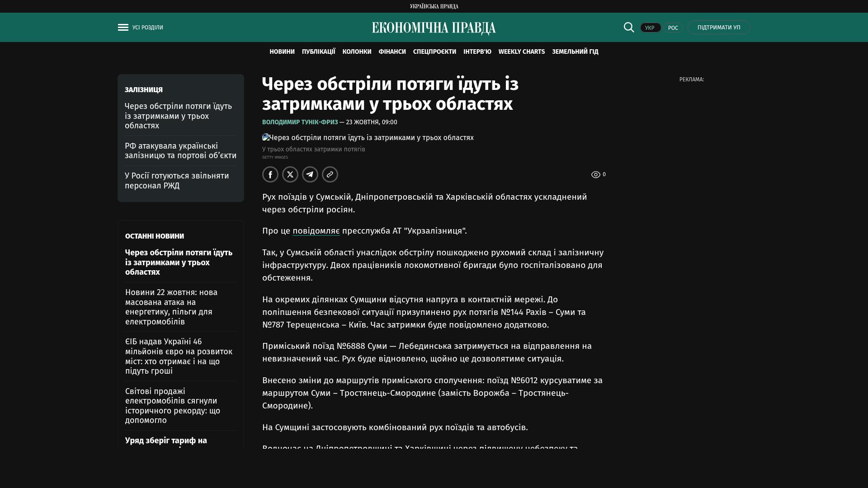Click the search magnifier icon
This screenshot has height=488, width=868.
point(629,28)
